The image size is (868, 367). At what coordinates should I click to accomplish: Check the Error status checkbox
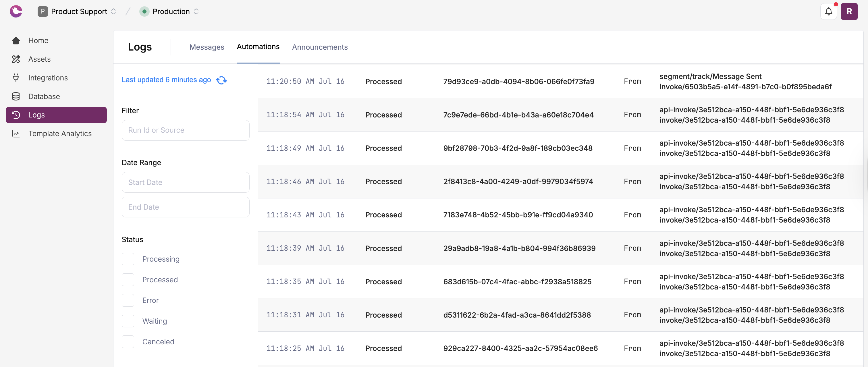coord(128,300)
